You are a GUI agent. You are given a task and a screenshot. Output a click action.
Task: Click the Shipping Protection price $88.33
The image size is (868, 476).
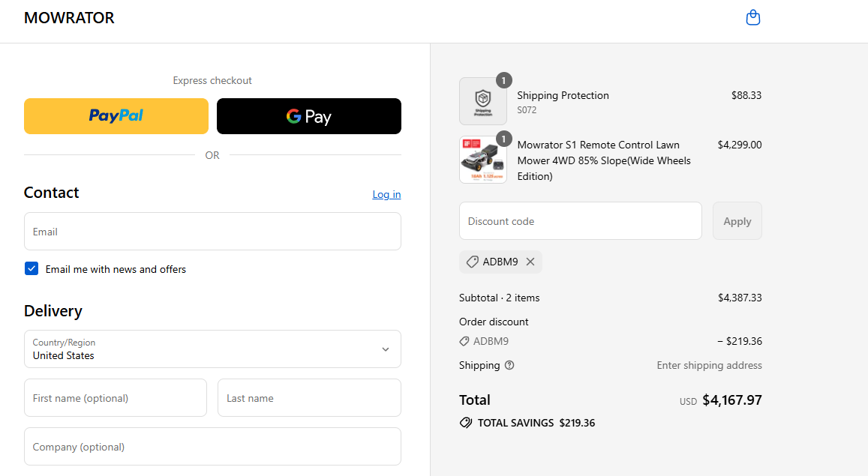746,95
